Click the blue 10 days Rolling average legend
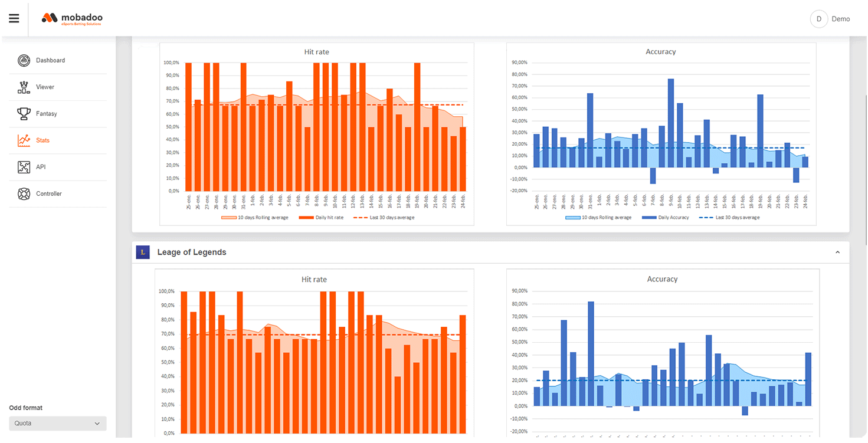This screenshot has width=868, height=443. click(x=598, y=218)
